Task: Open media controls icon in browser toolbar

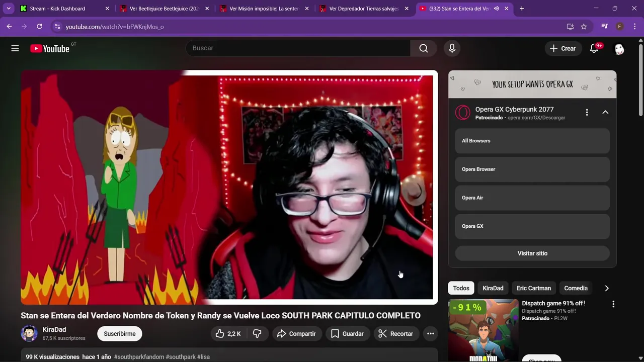Action: coord(605,26)
